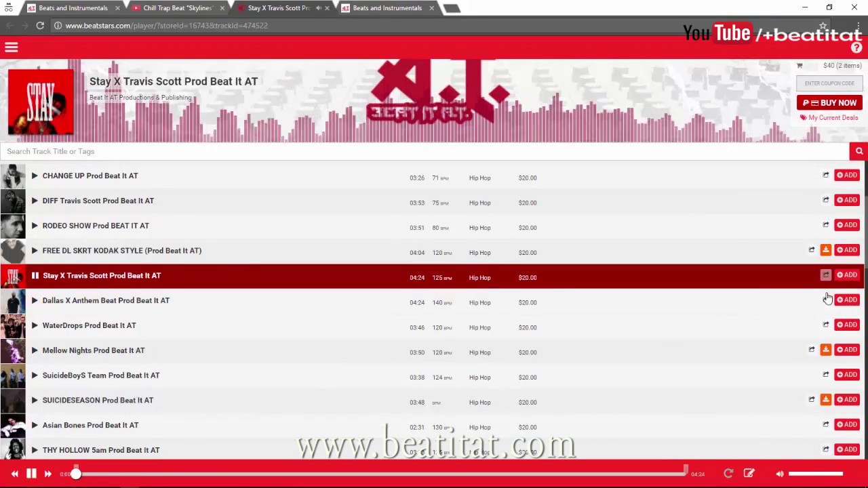
Task: Click the CHANGE UP track thumbnail
Action: tap(12, 176)
